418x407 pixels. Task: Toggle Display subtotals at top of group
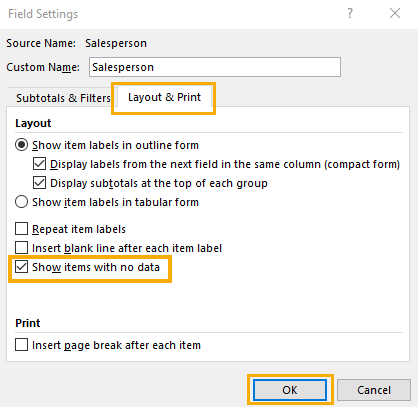coord(39,183)
